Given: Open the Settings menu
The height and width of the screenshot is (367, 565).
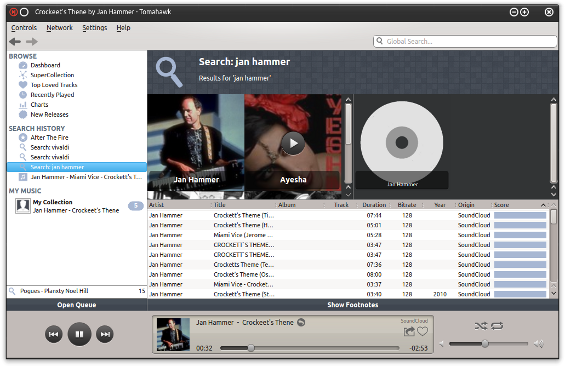Looking at the screenshot, I should 95,28.
